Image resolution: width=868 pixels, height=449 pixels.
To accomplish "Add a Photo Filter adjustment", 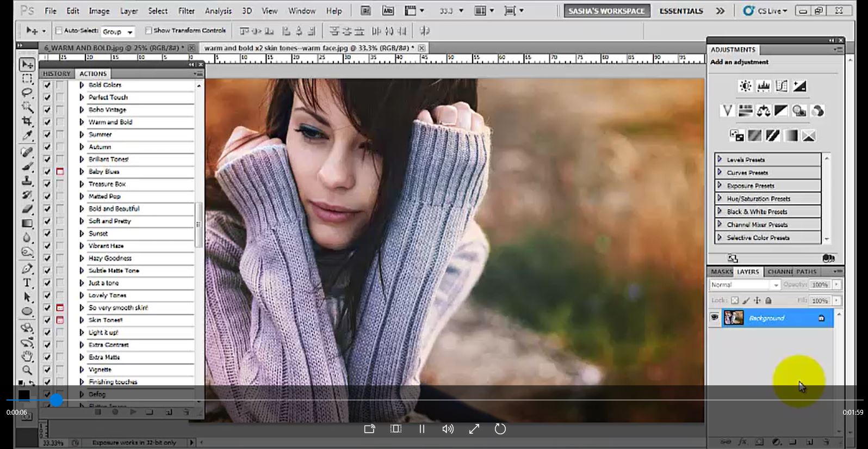I will coord(799,111).
